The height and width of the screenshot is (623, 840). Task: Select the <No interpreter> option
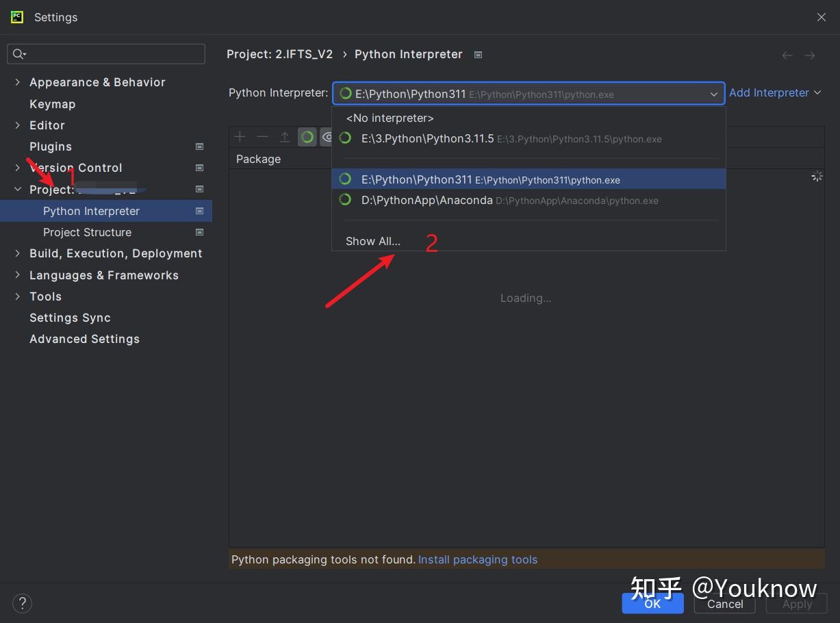390,118
